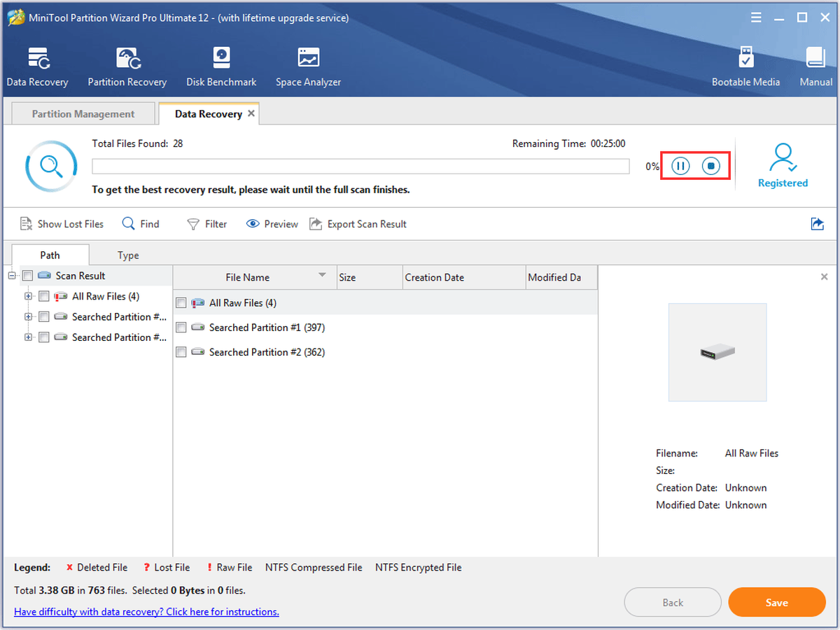Click the orange Save button
840x630 pixels.
(x=777, y=602)
